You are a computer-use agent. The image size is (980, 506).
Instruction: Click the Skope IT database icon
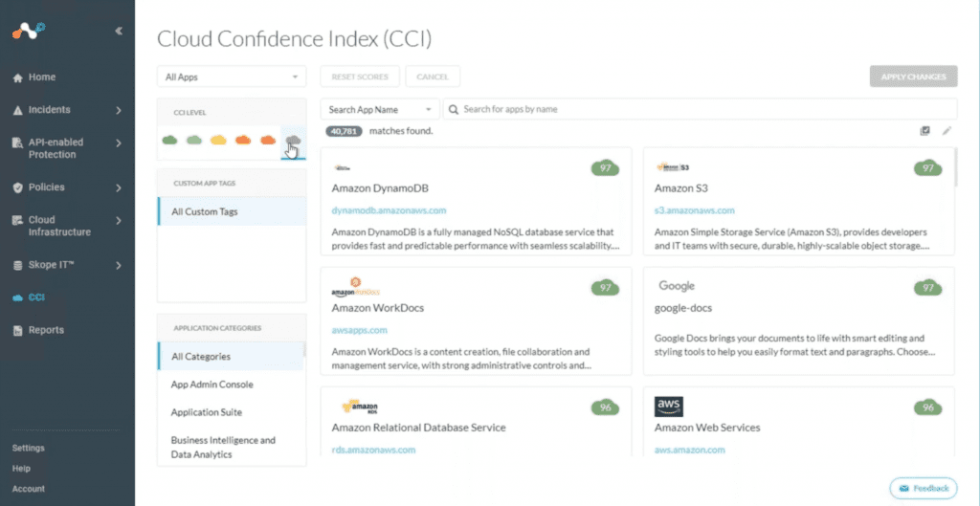[x=17, y=266]
